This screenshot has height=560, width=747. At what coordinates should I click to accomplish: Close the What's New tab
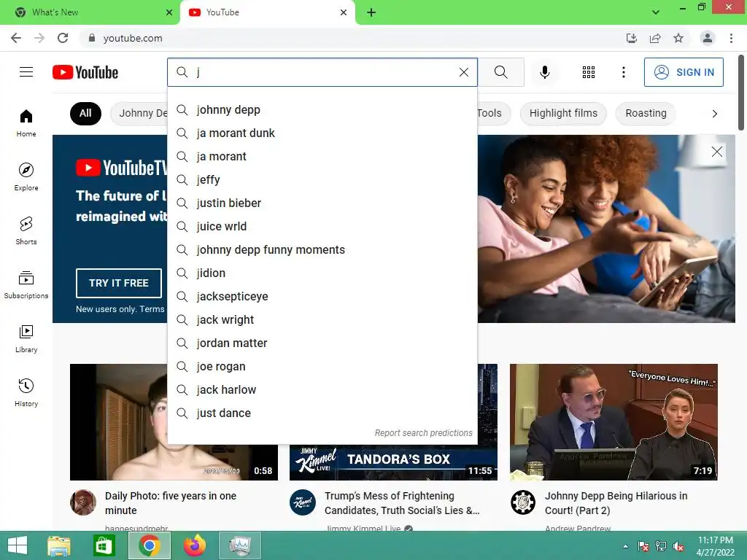169,12
